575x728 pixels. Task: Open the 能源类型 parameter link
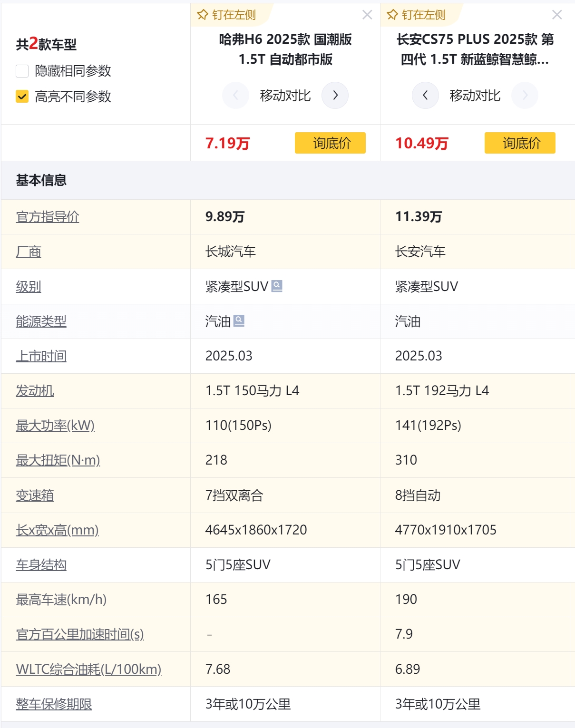pyautogui.click(x=41, y=321)
